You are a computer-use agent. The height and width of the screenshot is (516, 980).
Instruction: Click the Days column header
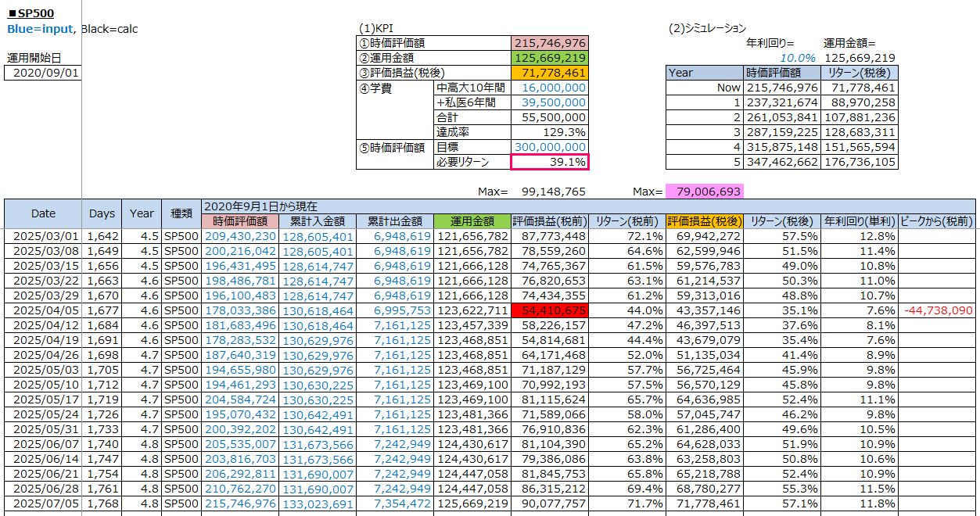pos(102,213)
